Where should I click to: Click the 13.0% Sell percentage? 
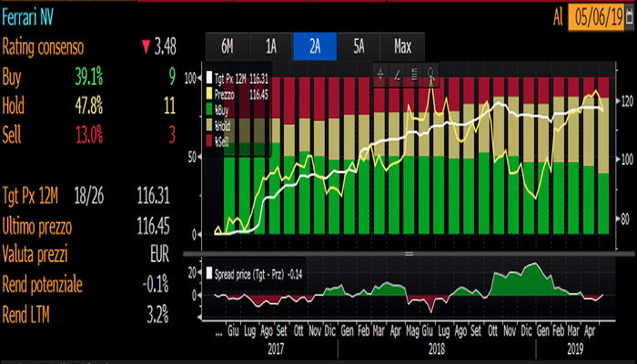(88, 135)
